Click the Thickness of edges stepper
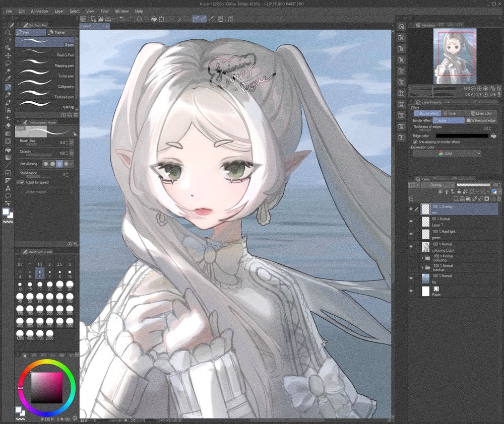The height and width of the screenshot is (424, 504). coord(490,128)
